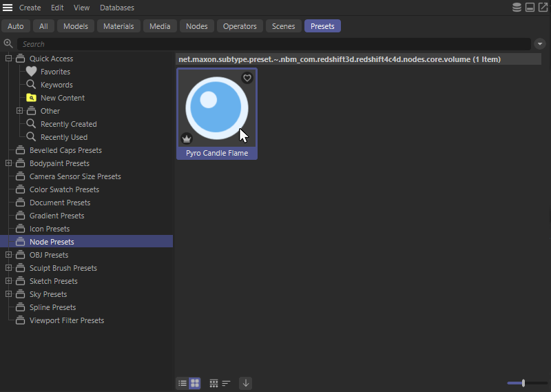Screen dimensions: 551x392
Task: Select the Pyro Candle Flame thumbnail
Action: 217,107
